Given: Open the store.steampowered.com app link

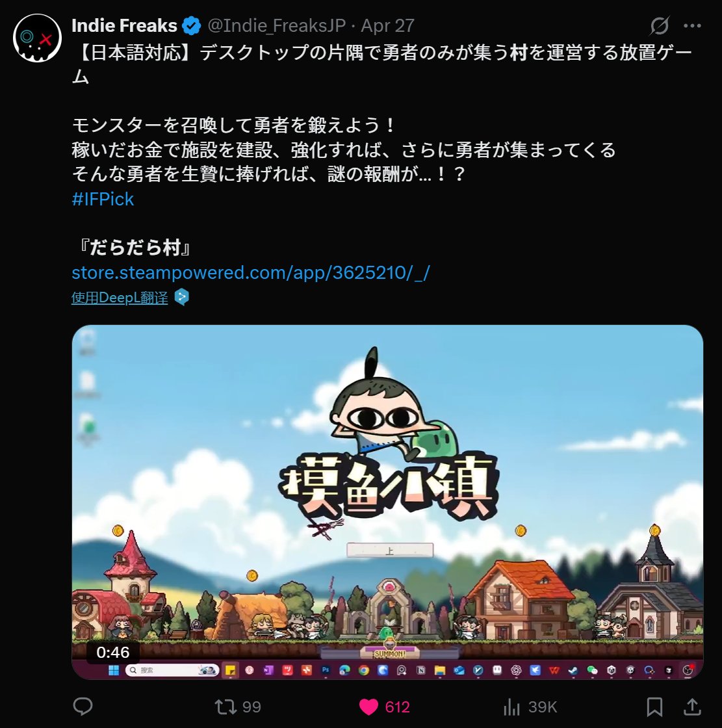Looking at the screenshot, I should click(251, 272).
